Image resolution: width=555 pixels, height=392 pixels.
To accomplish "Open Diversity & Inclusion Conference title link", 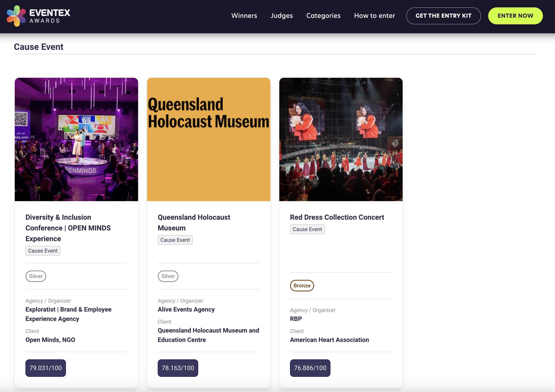I will 68,228.
